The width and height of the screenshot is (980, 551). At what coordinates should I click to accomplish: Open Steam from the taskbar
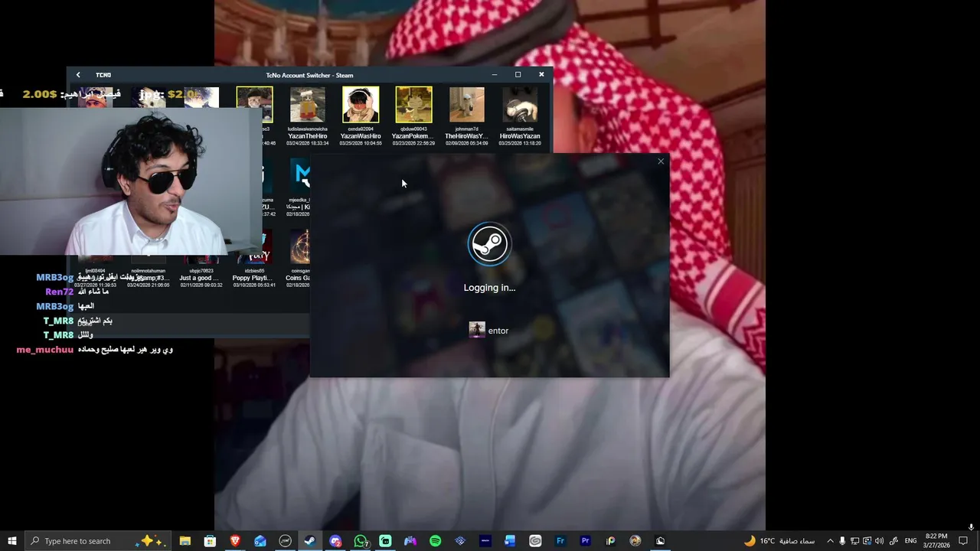(310, 541)
